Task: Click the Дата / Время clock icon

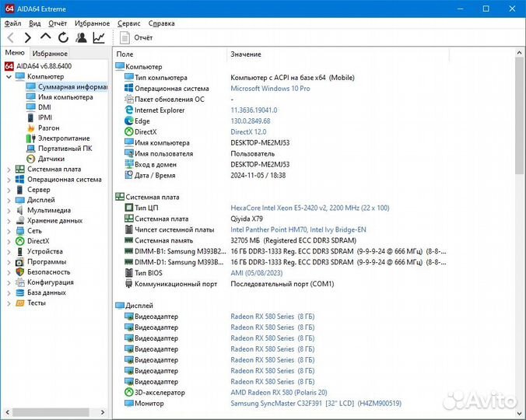Action: coord(129,175)
